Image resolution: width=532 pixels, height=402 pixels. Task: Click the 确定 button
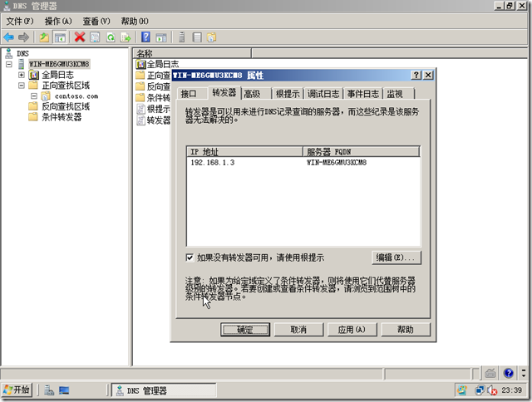click(245, 330)
